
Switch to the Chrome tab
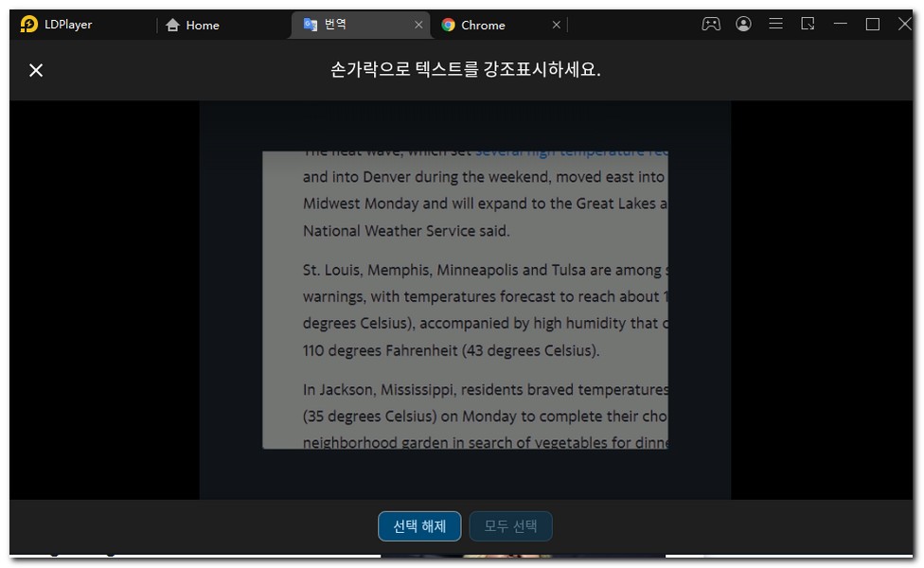coord(483,26)
